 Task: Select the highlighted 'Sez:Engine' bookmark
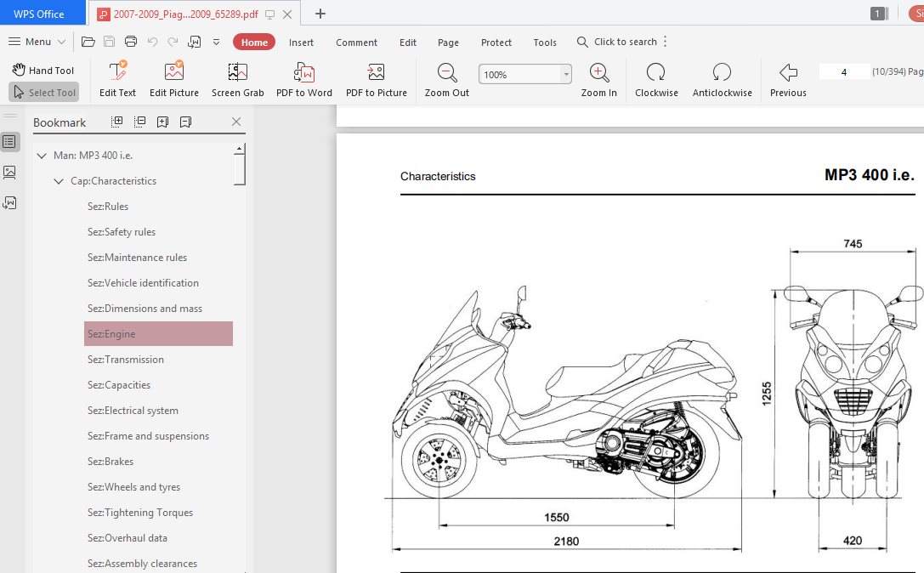point(158,333)
